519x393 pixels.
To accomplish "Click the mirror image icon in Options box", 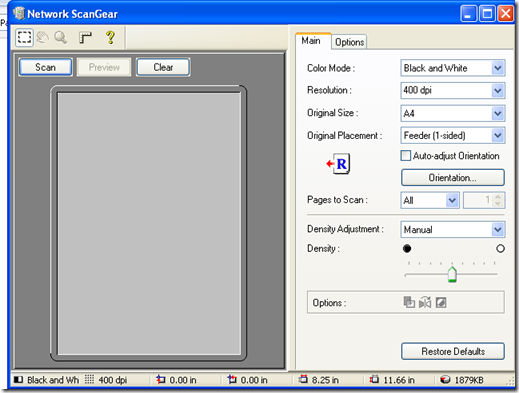I will tap(425, 302).
